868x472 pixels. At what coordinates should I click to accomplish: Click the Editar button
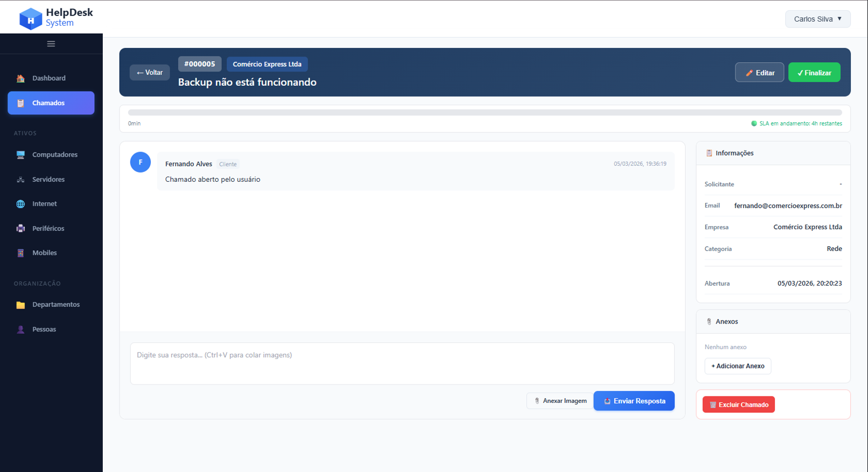pos(759,73)
